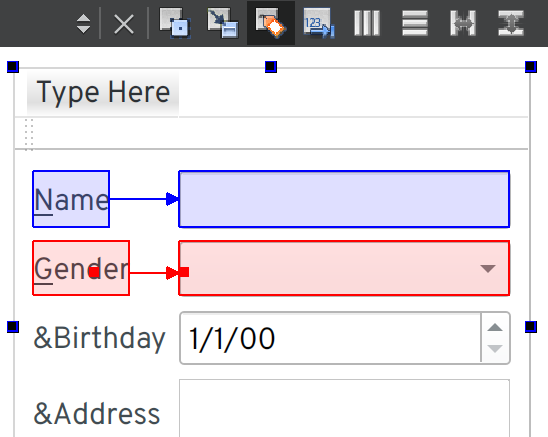Select the Name label buddy box
The width and height of the screenshot is (548, 437).
pyautogui.click(x=71, y=199)
